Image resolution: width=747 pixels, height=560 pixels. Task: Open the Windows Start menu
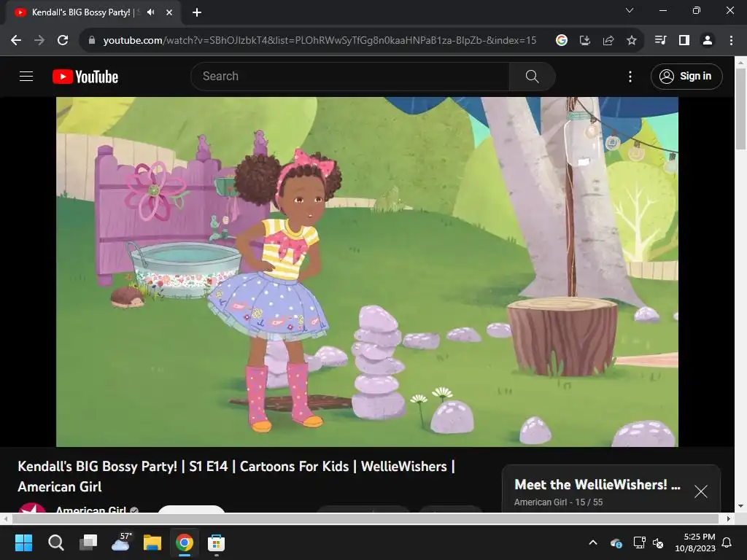pyautogui.click(x=23, y=542)
